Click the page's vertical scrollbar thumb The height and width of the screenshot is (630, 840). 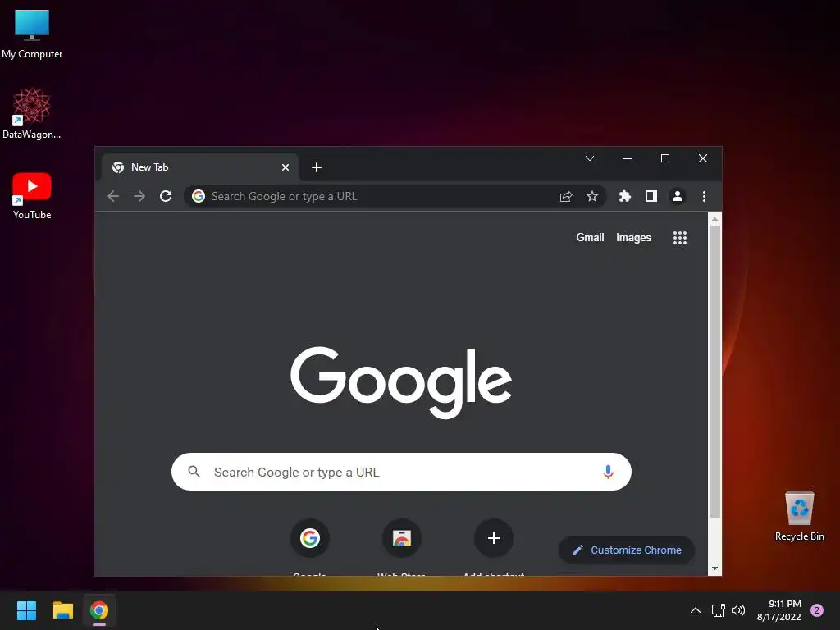coord(714,372)
